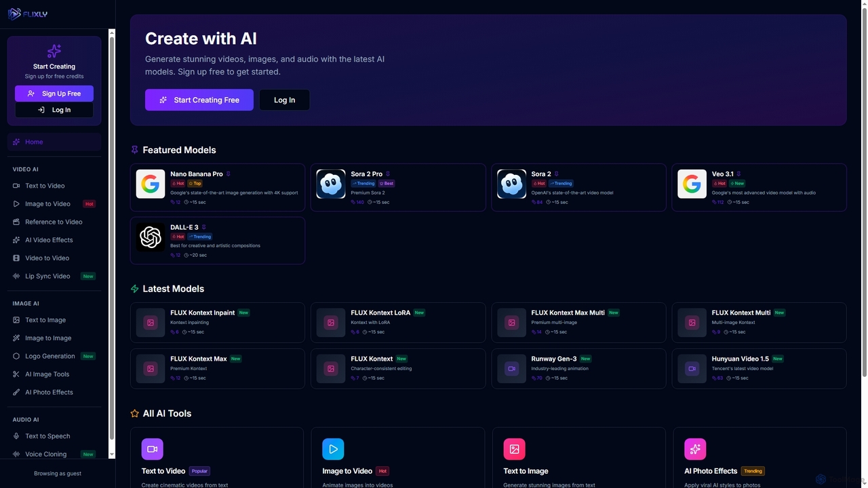Click the Trending badge on Sora 2 Pro
The image size is (868, 488).
pyautogui.click(x=363, y=183)
